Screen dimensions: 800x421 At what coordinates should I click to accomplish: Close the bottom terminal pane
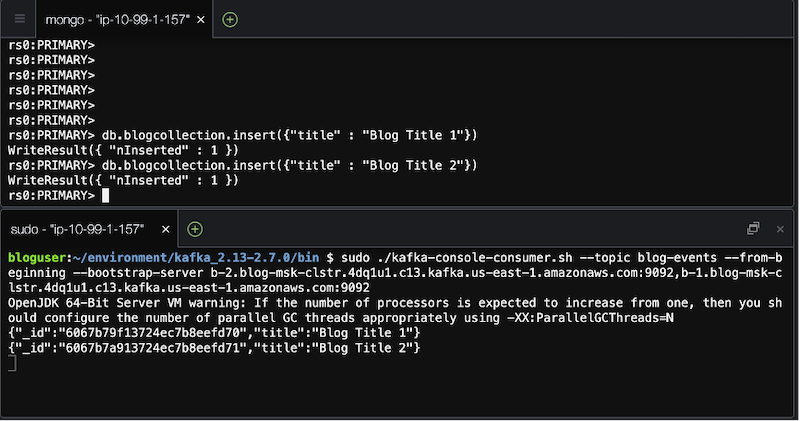(x=780, y=229)
